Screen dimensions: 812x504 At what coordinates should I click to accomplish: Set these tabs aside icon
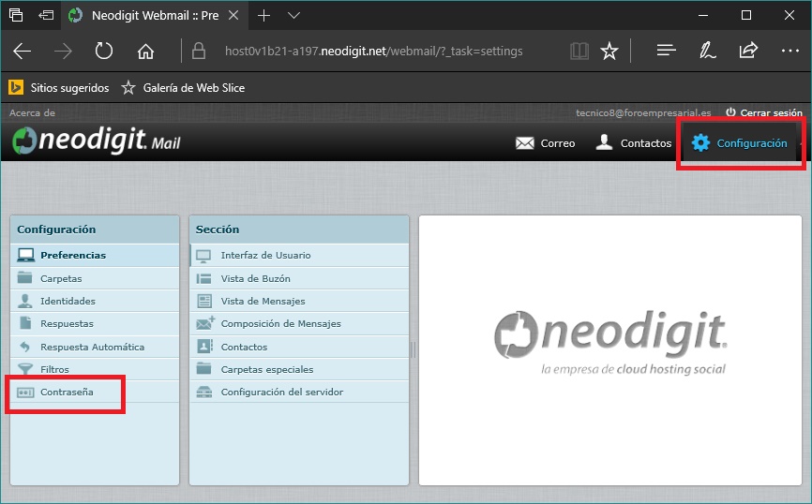46,16
